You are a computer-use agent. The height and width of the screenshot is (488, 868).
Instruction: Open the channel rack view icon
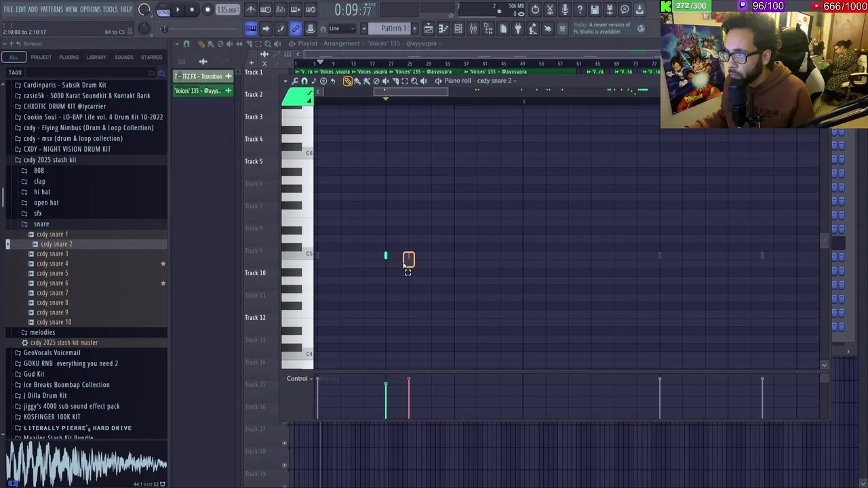(458, 28)
